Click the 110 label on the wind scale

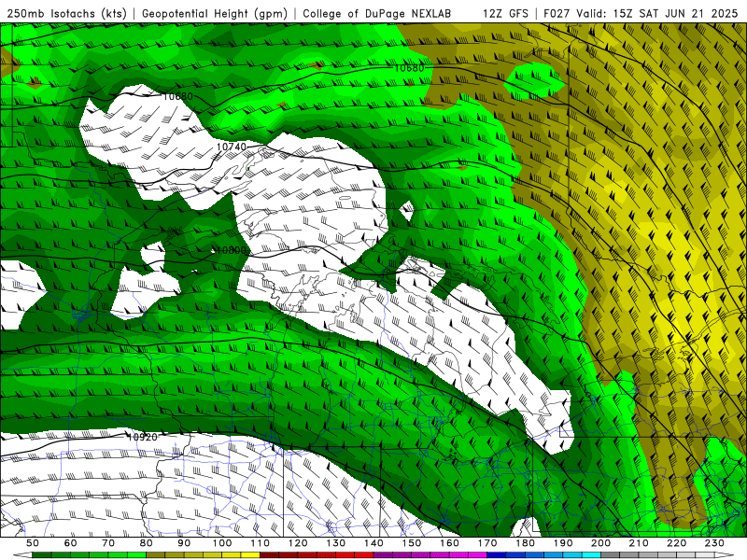pos(261,543)
